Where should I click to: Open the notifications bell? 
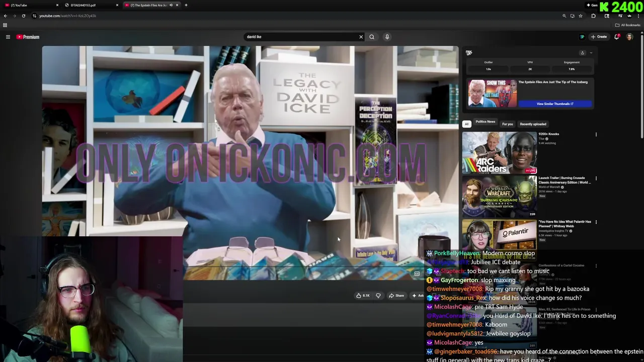617,37
